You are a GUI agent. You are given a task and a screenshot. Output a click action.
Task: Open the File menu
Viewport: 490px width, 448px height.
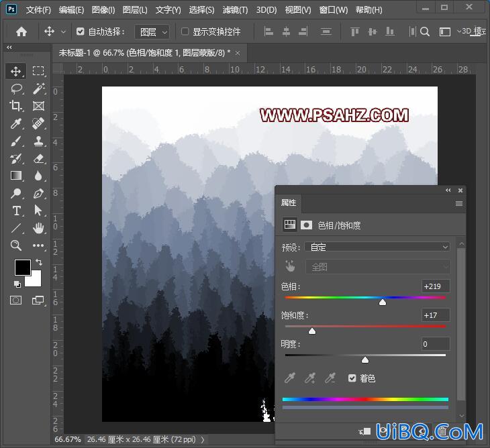pyautogui.click(x=38, y=10)
